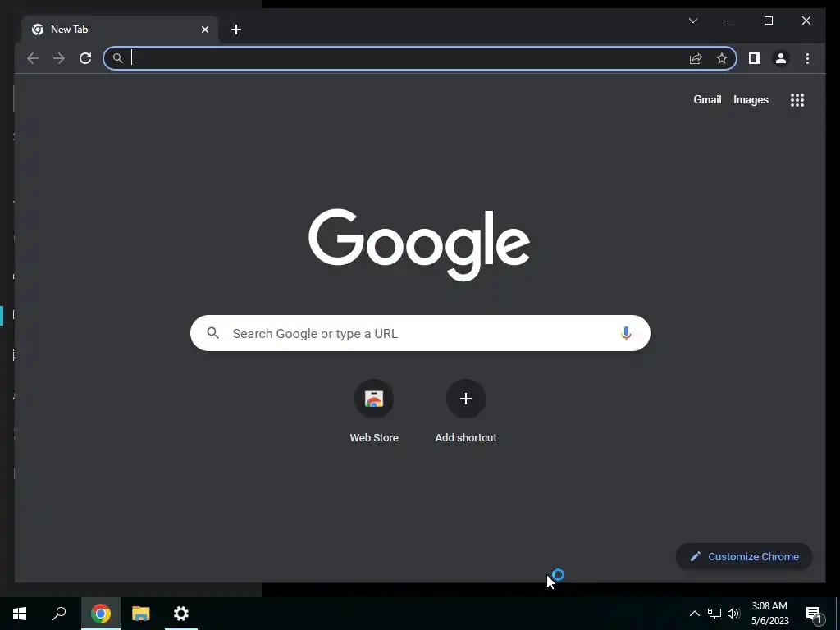Reload the current page
Image resolution: width=840 pixels, height=630 pixels.
coord(85,58)
